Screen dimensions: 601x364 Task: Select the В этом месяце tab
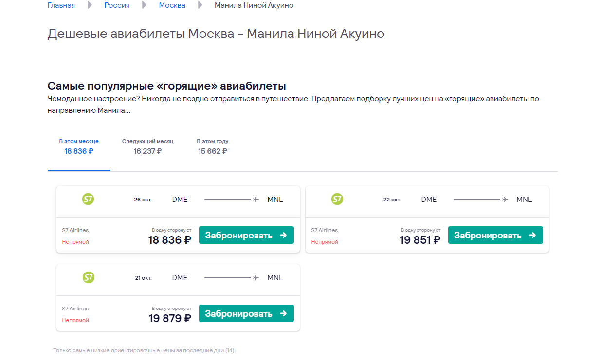(79, 146)
